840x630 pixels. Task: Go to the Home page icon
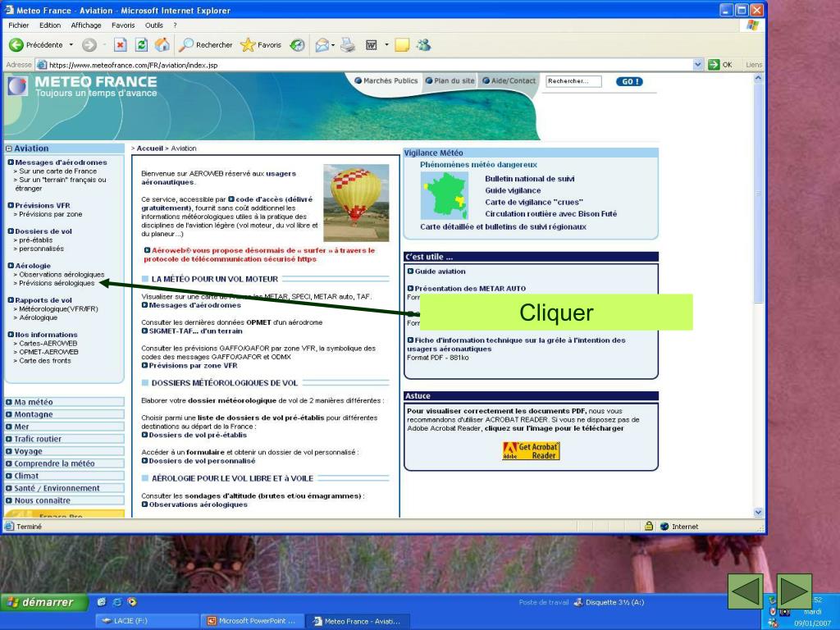coord(162,45)
